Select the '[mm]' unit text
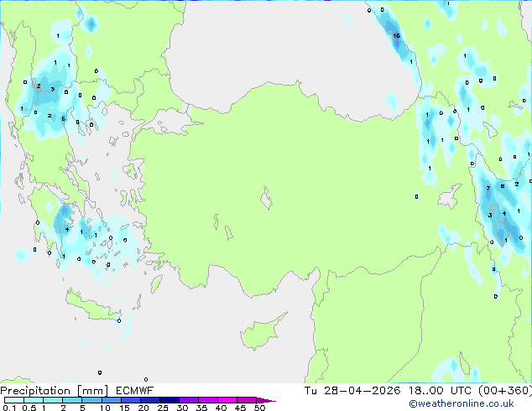This screenshot has height=411, width=532. [x=93, y=391]
